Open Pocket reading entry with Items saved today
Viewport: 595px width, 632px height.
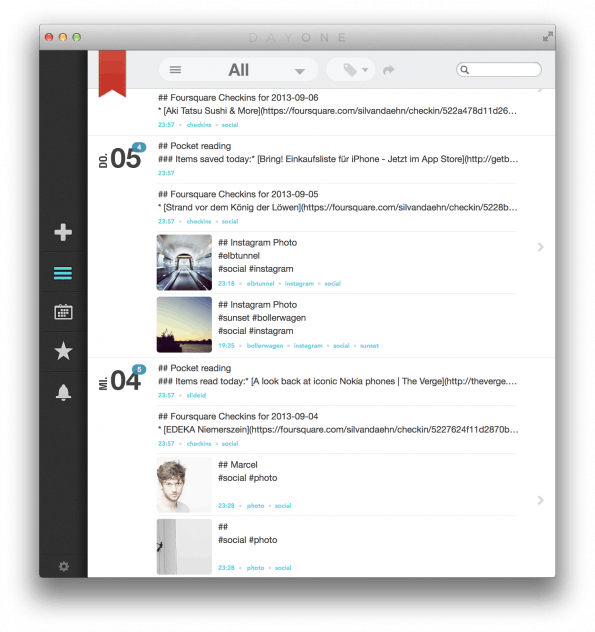337,159
